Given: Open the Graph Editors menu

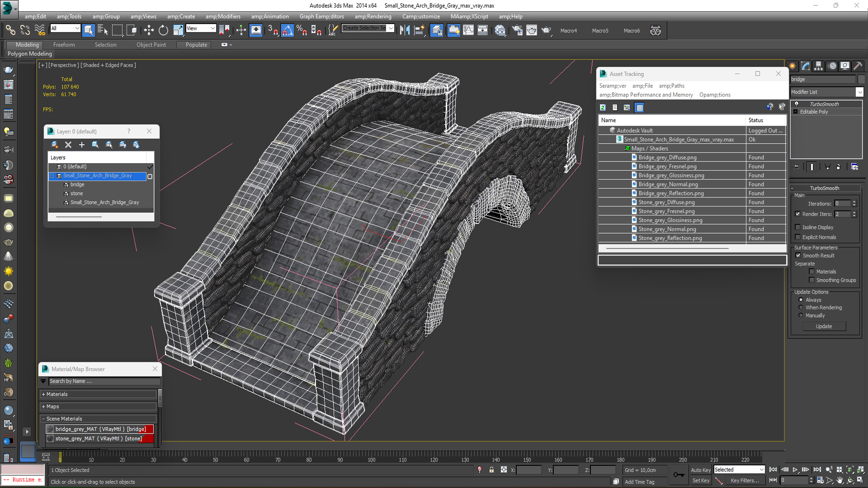Looking at the screenshot, I should click(x=321, y=17).
